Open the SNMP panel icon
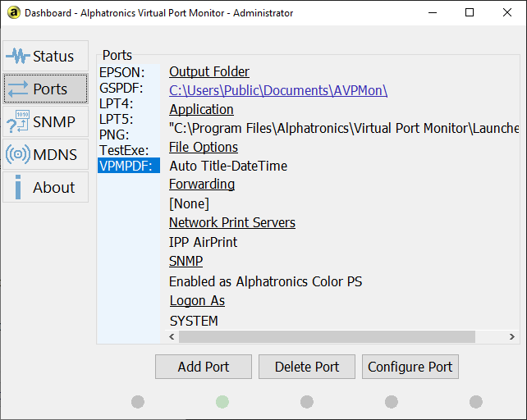Viewport: 527px width, 420px height. point(17,121)
